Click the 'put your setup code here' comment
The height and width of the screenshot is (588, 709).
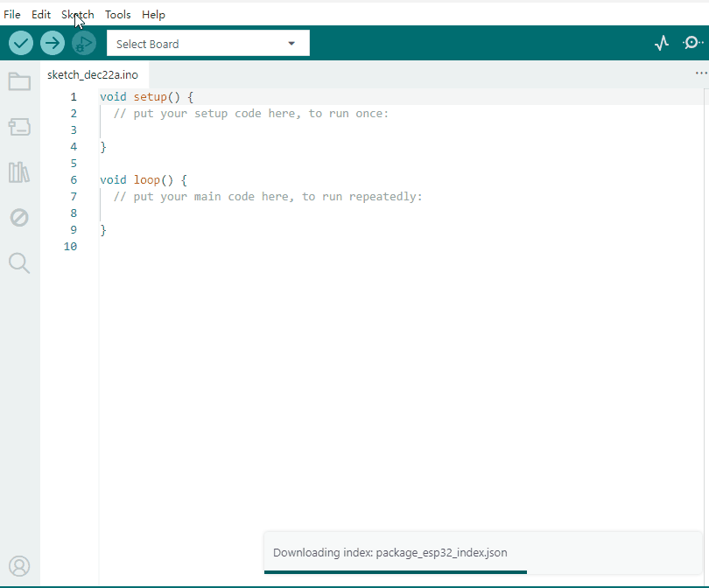(251, 114)
